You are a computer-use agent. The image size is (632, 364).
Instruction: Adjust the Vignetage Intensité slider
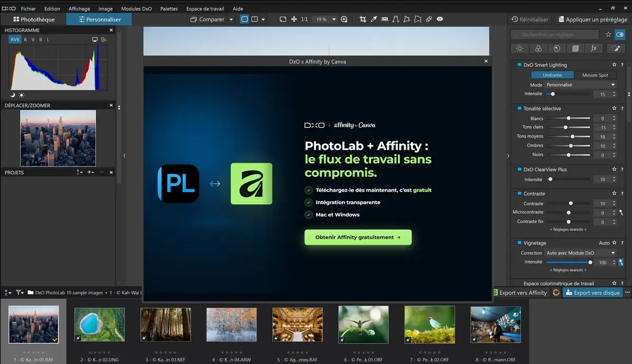pos(568,262)
